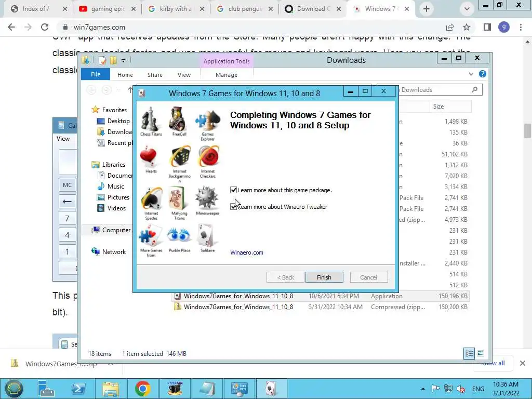
Task: Click the Purble Place eyes icon
Action: click(179, 235)
